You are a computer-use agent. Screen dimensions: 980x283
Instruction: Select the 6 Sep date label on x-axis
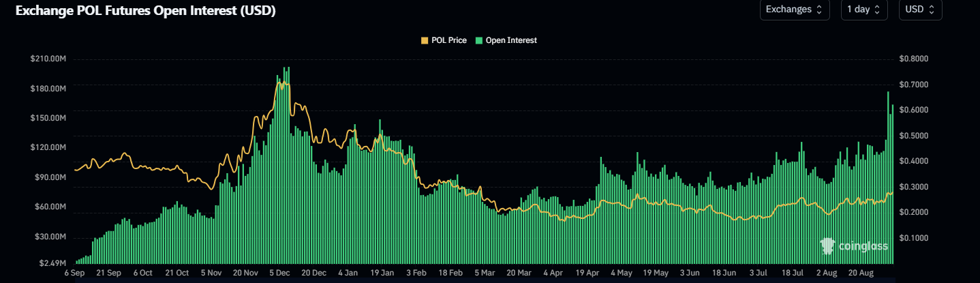pyautogui.click(x=75, y=273)
